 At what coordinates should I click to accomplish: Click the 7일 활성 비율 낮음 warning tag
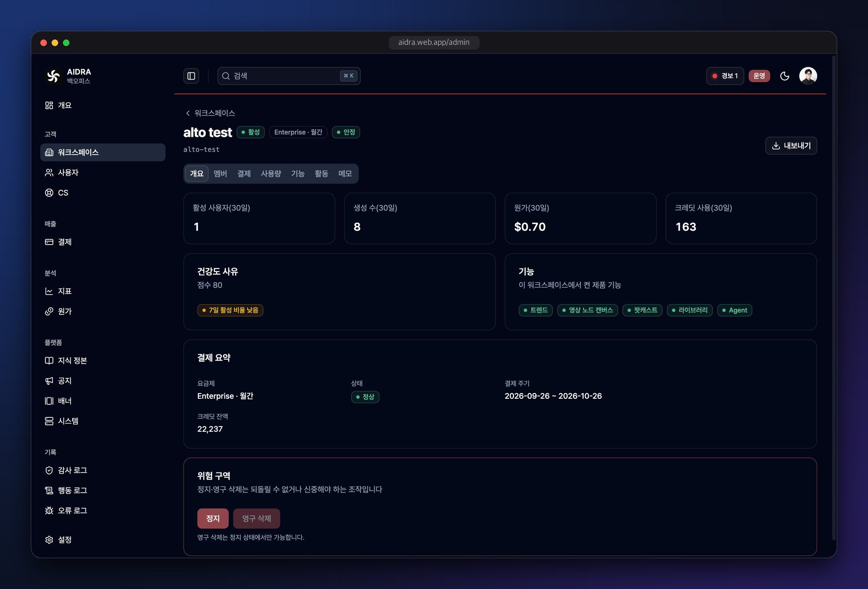(x=230, y=310)
